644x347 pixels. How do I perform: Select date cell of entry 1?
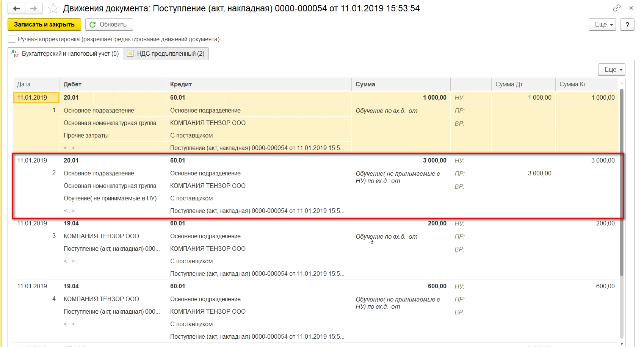coord(36,98)
